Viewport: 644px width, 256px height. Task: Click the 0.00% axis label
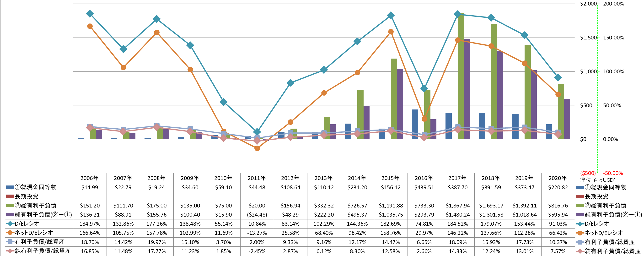pos(610,139)
